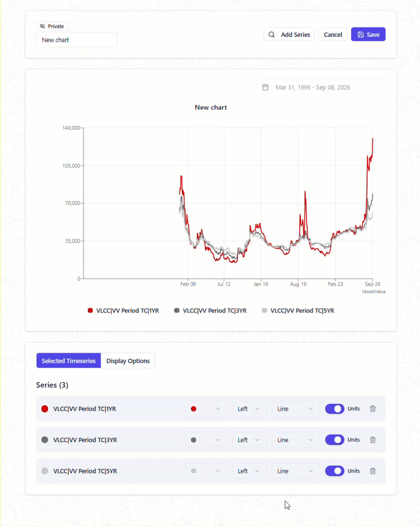Click the Cancel button
Screen dimensions: 420x526
click(333, 34)
